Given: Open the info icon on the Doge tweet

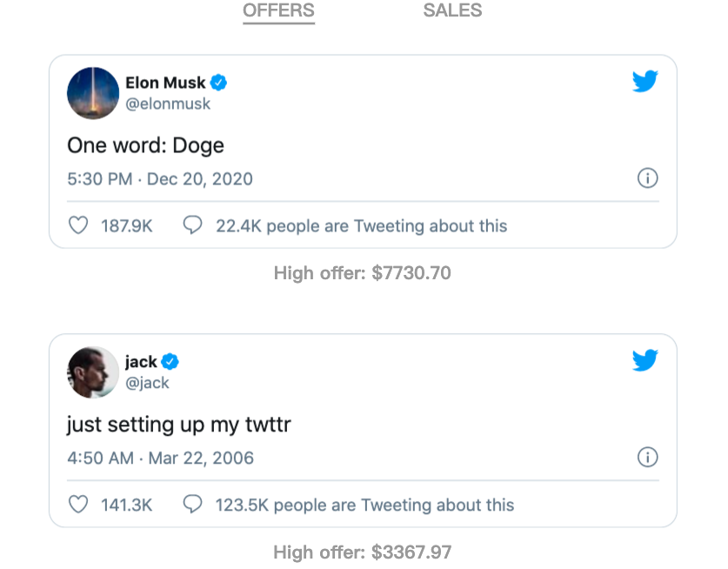Looking at the screenshot, I should pyautogui.click(x=647, y=178).
